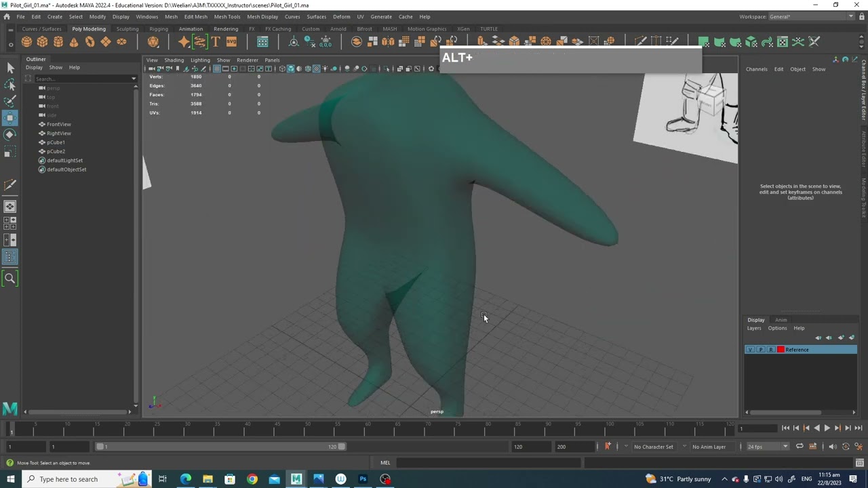Click the Multi-Cut tool shelf icon

(640, 42)
